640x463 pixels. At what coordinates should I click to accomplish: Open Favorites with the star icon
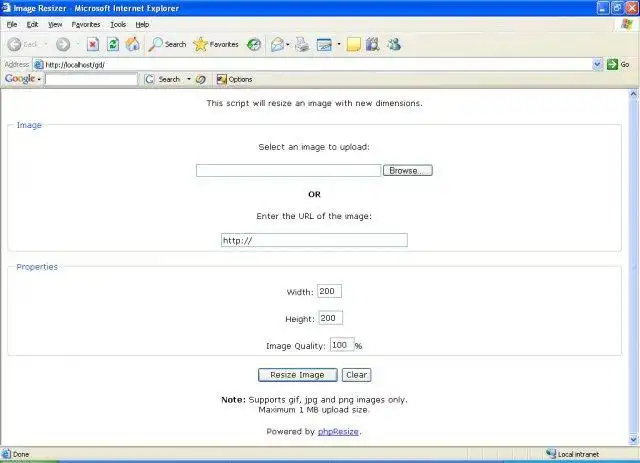point(200,44)
